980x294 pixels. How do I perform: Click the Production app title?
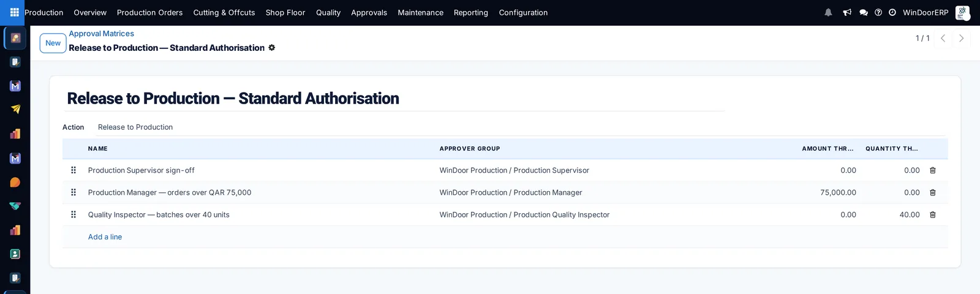[43, 12]
